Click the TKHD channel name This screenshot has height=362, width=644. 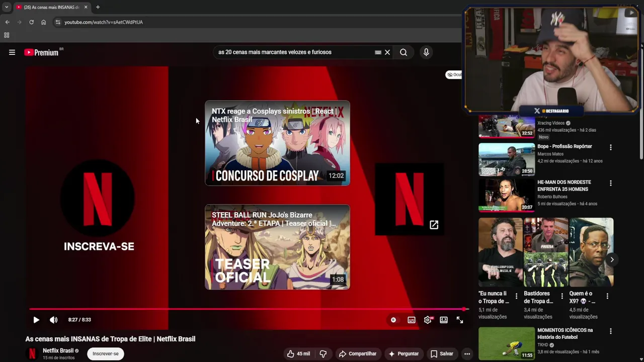(542, 345)
